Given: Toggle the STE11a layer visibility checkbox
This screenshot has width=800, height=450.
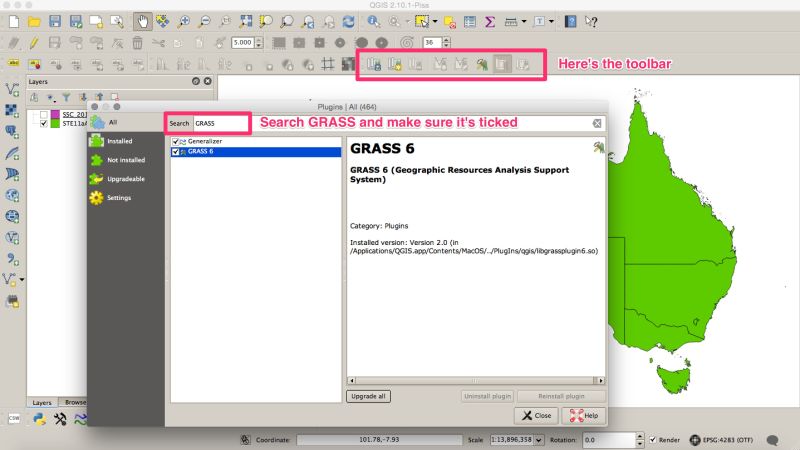Looking at the screenshot, I should [x=43, y=123].
